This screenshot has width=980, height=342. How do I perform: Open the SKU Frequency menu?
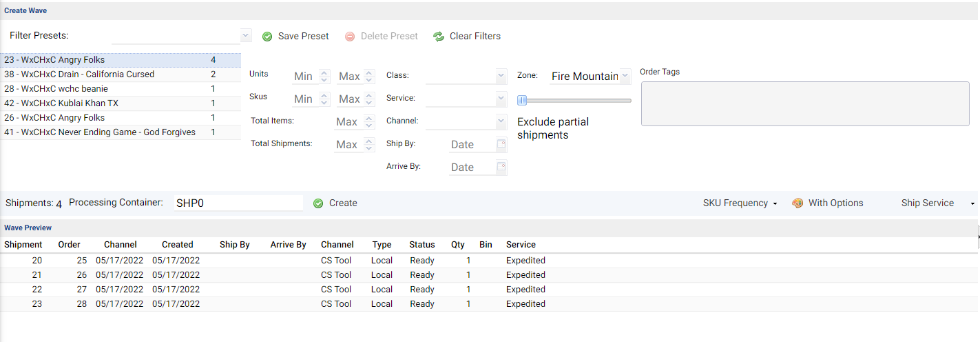point(740,203)
